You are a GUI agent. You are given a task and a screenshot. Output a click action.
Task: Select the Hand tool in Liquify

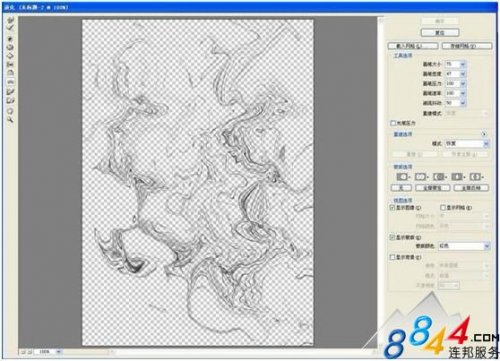(x=11, y=110)
